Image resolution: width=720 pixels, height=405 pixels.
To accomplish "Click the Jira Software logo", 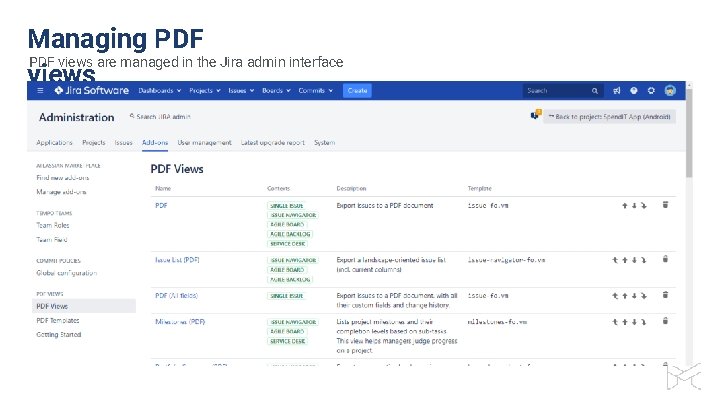I will 92,90.
